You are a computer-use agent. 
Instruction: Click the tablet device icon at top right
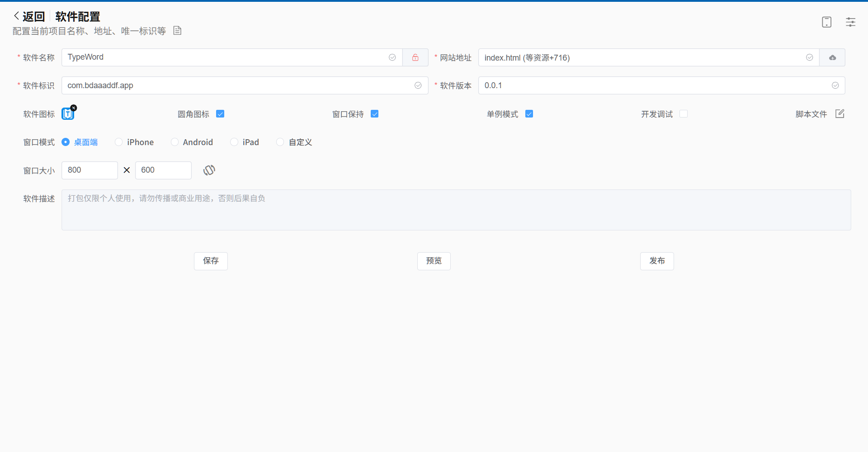826,22
